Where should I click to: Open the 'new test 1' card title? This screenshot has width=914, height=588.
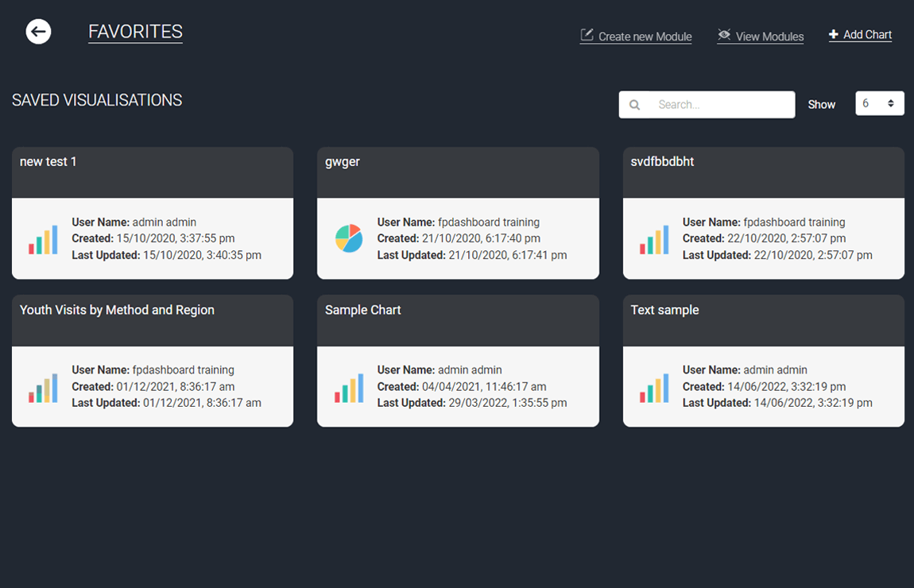[48, 162]
